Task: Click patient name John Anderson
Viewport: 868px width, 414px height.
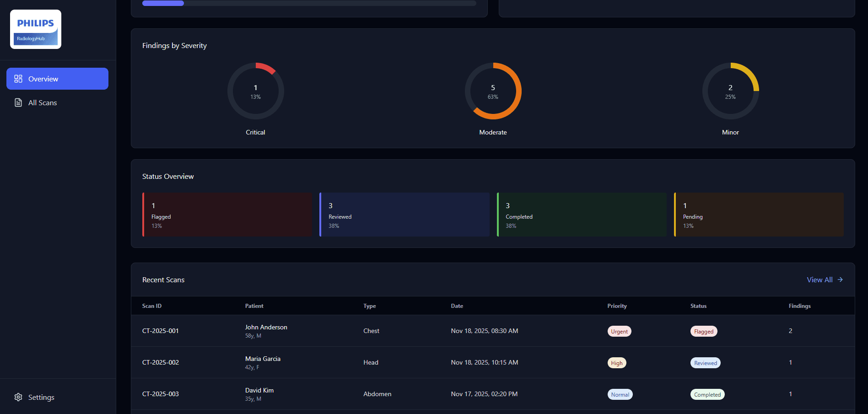Action: (266, 327)
